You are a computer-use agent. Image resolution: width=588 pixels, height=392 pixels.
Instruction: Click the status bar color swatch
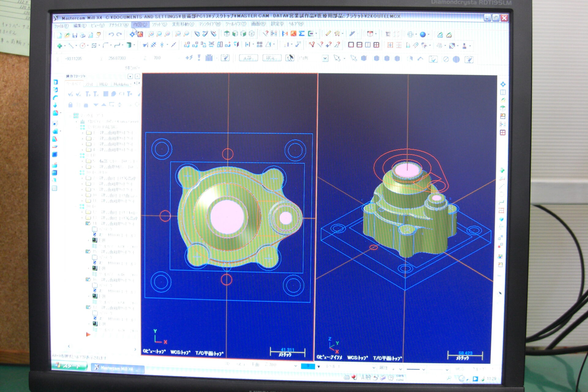click(x=308, y=366)
